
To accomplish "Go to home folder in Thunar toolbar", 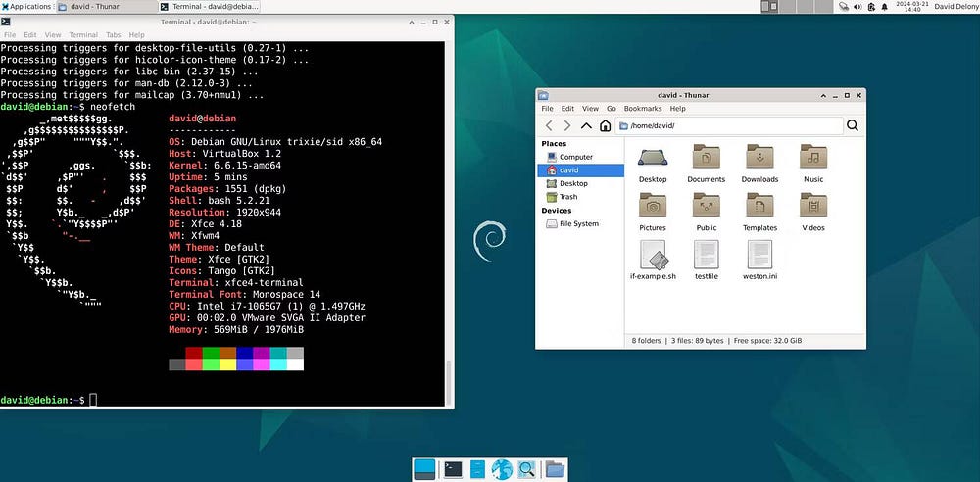I will tap(605, 125).
